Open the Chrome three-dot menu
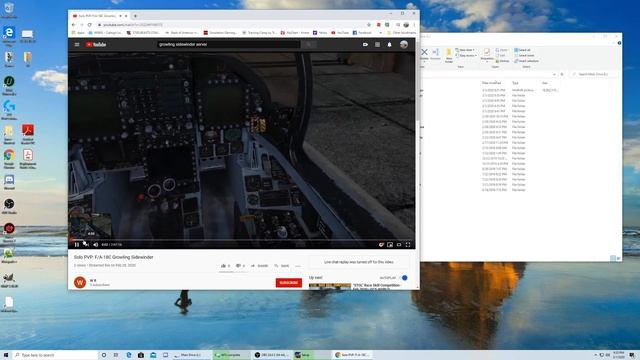The height and width of the screenshot is (360, 640). (x=414, y=25)
